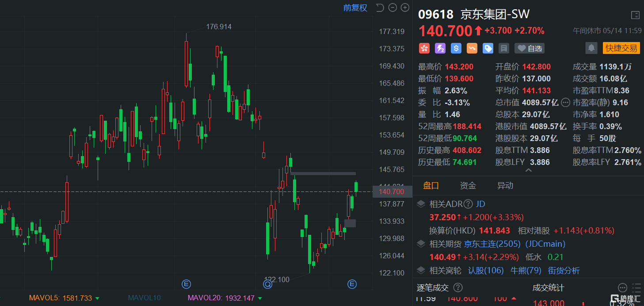Viewport: 644px width, 306px height.
Task: Open the 牛熊(79) link
Action: click(x=526, y=271)
